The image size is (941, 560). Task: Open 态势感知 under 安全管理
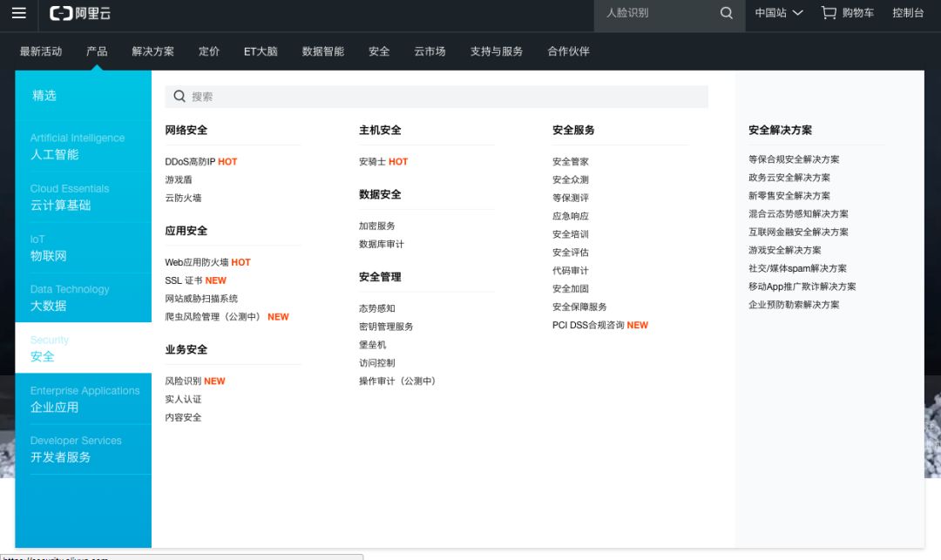coord(376,308)
